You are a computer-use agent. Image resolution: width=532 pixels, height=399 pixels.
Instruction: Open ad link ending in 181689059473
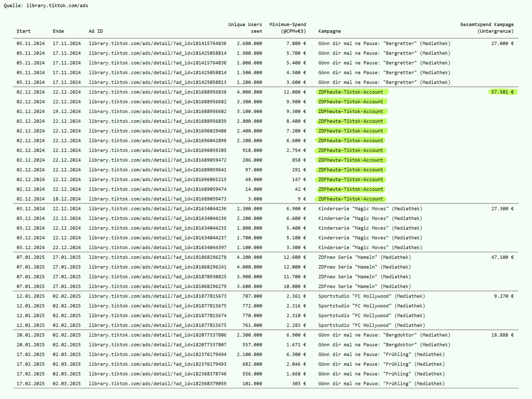157,199
